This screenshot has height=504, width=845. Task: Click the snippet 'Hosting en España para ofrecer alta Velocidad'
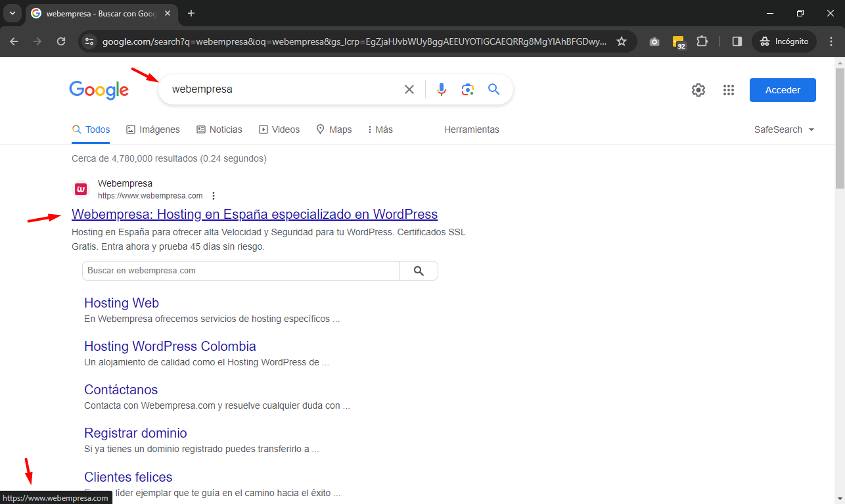pos(269,239)
